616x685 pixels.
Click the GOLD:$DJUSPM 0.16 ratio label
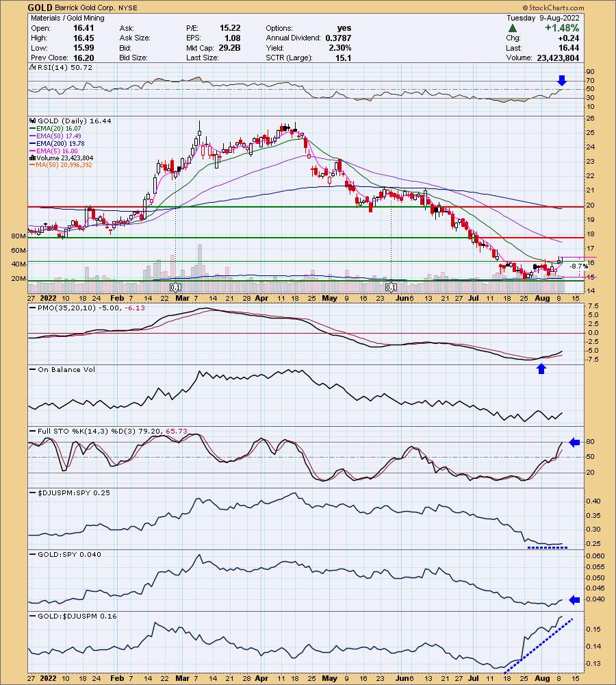pos(77,616)
